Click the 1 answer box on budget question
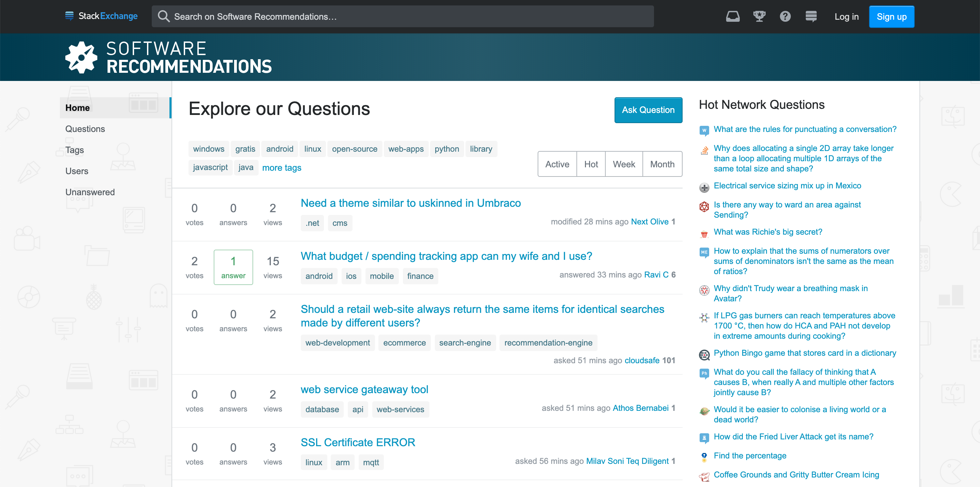Viewport: 980px width, 487px height. 233,267
